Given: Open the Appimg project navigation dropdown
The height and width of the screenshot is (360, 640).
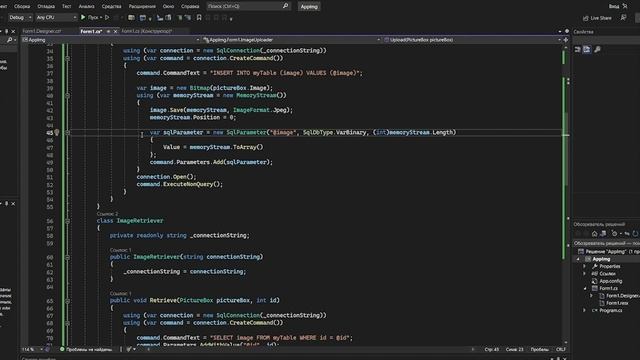Looking at the screenshot, I should coord(111,40).
